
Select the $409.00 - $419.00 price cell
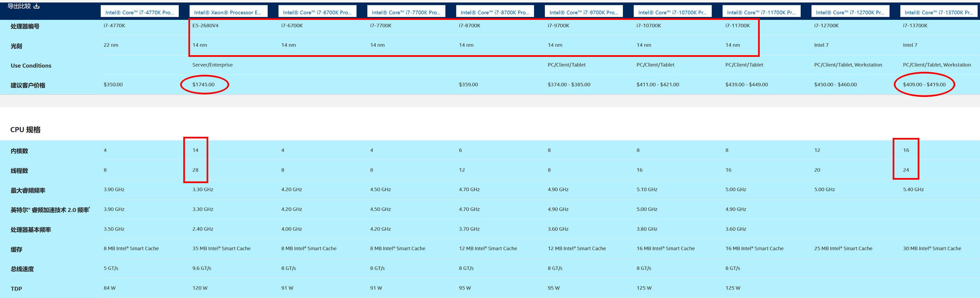[x=924, y=84]
